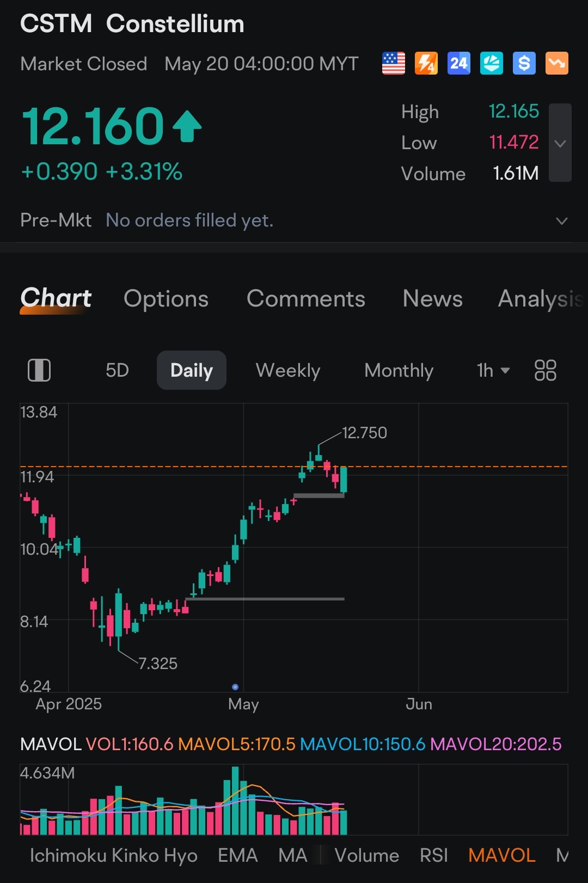This screenshot has width=588, height=883.
Task: Open the 1h interval dropdown
Action: (493, 370)
